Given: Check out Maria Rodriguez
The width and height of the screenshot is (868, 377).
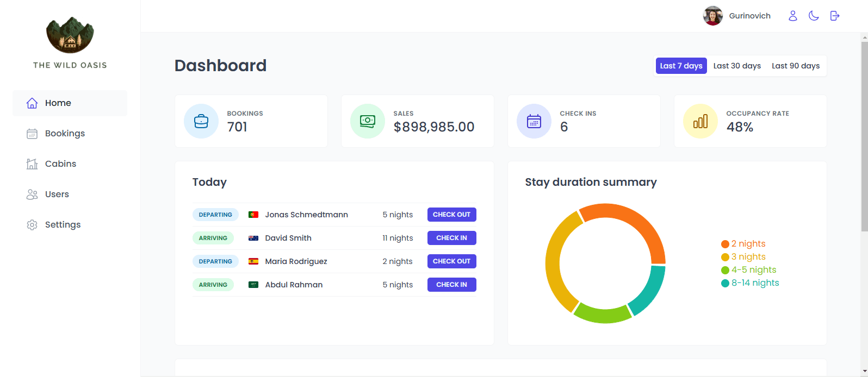Looking at the screenshot, I should 451,261.
